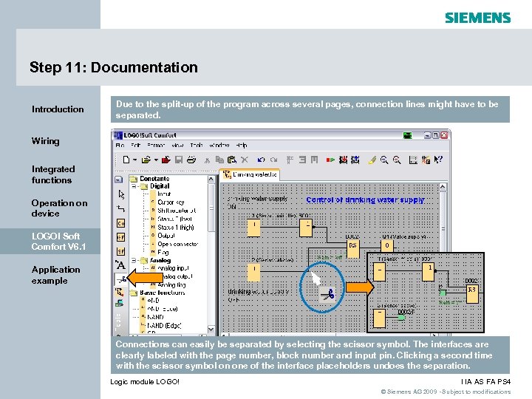Open the Format menu
Viewport: 532px width, 399px height.
(156, 146)
